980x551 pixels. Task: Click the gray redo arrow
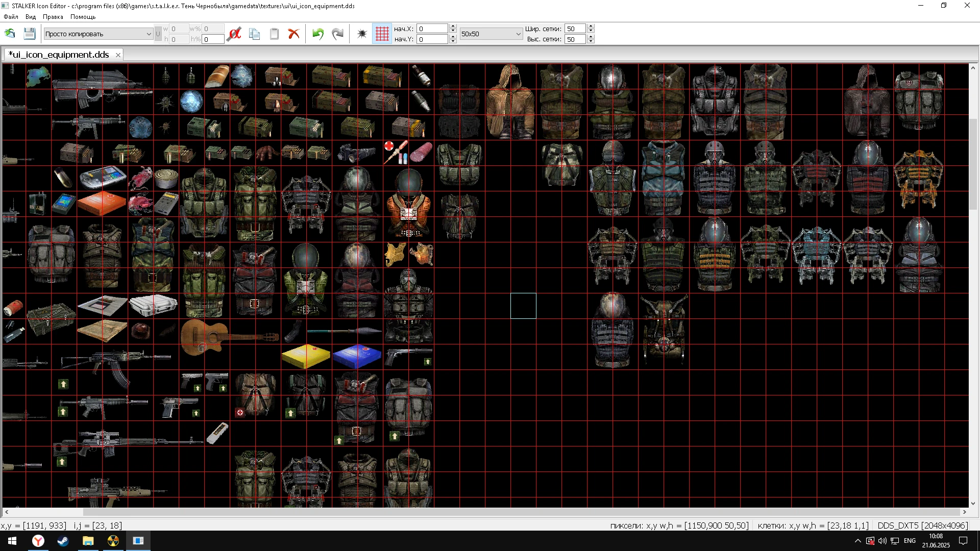click(x=337, y=34)
